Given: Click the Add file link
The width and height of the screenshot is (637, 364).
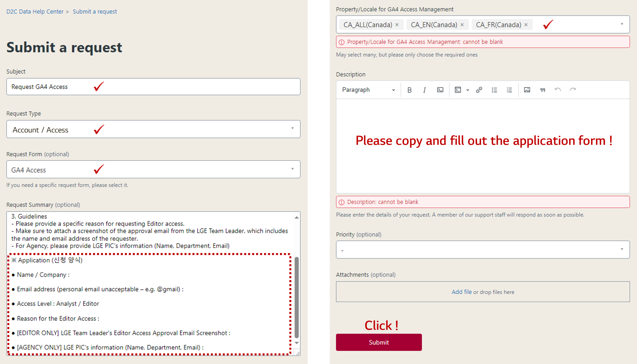Looking at the screenshot, I should pyautogui.click(x=461, y=292).
